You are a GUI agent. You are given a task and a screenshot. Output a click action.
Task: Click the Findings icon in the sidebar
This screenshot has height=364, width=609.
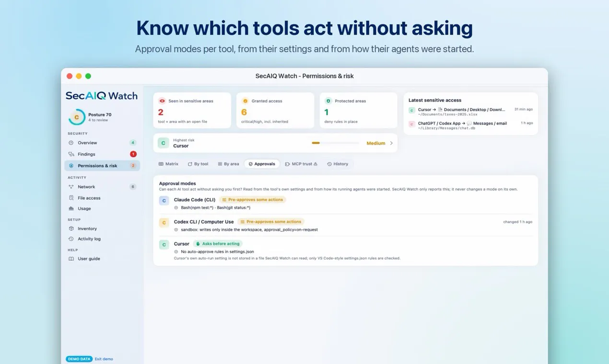click(71, 154)
